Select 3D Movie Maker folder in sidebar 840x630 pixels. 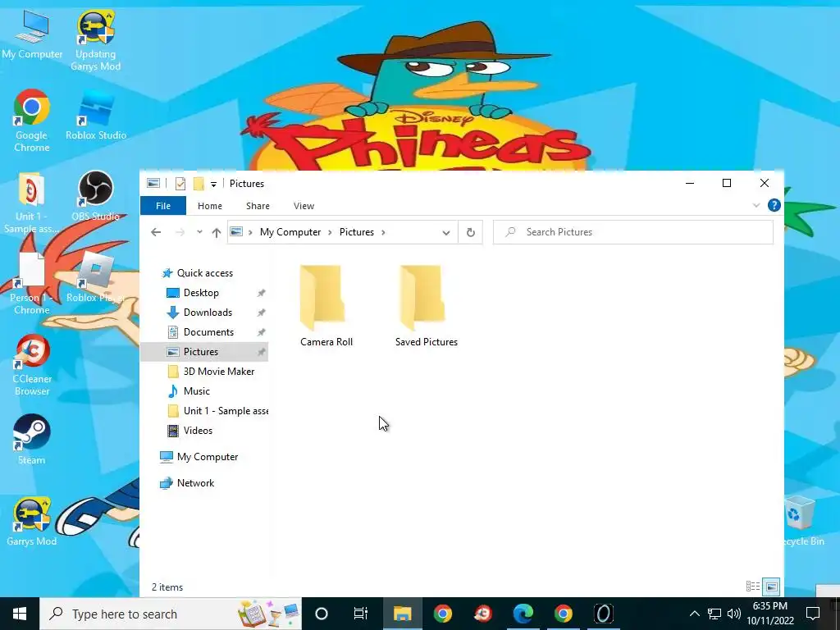point(218,372)
